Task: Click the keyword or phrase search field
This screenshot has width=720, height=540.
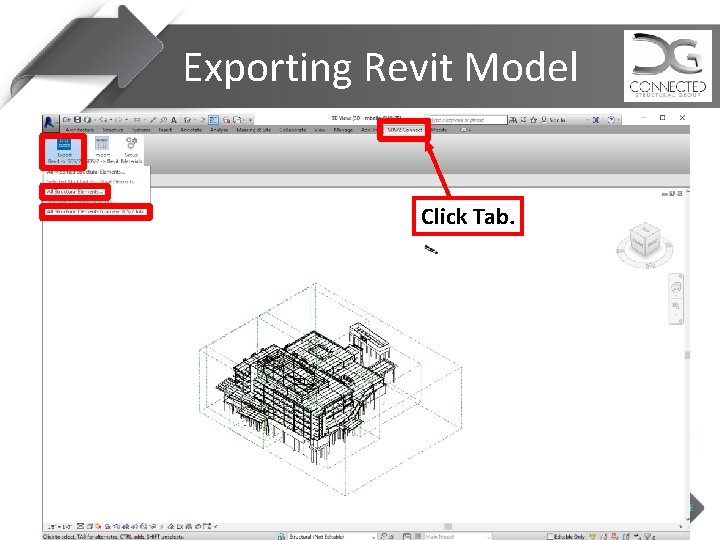Action: [467, 120]
